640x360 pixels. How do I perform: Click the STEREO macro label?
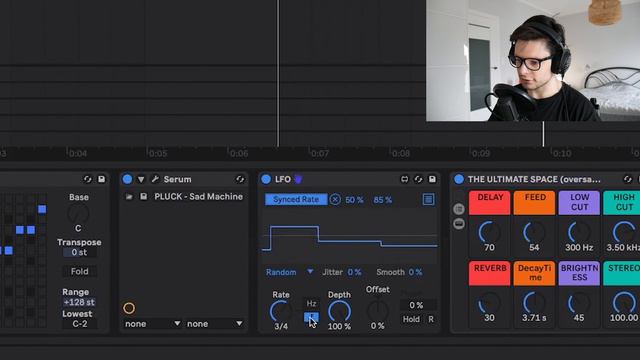point(622,273)
